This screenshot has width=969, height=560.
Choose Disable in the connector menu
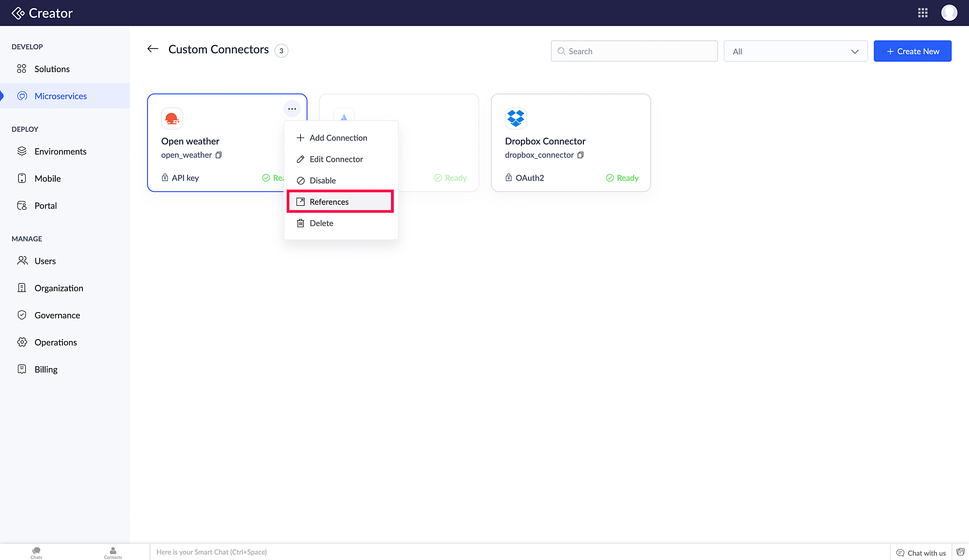tap(322, 181)
